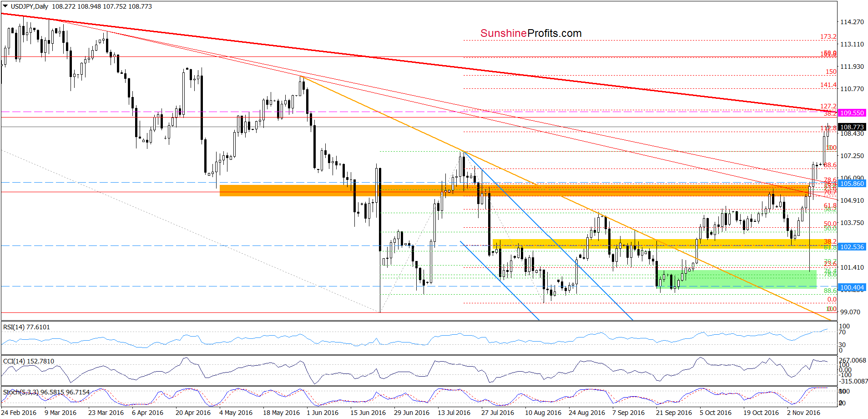Click the 9 Mar 2016 date label
The width and height of the screenshot is (868, 419).
coord(61,413)
